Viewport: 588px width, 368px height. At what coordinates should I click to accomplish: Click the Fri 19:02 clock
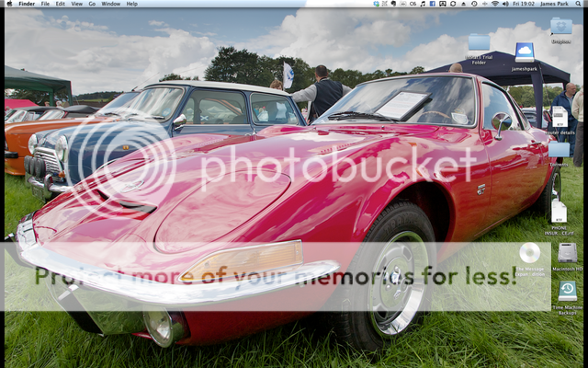[x=523, y=4]
